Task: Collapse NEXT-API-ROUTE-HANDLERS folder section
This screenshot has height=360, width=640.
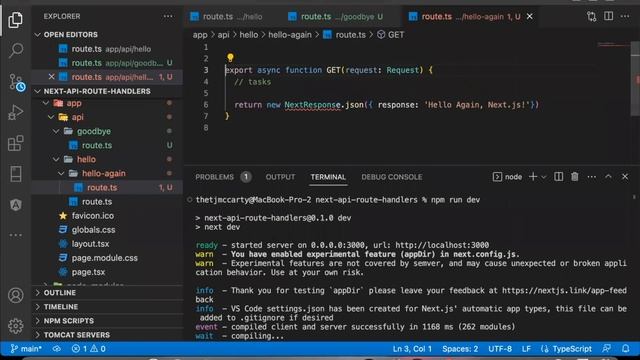Action: (x=38, y=91)
